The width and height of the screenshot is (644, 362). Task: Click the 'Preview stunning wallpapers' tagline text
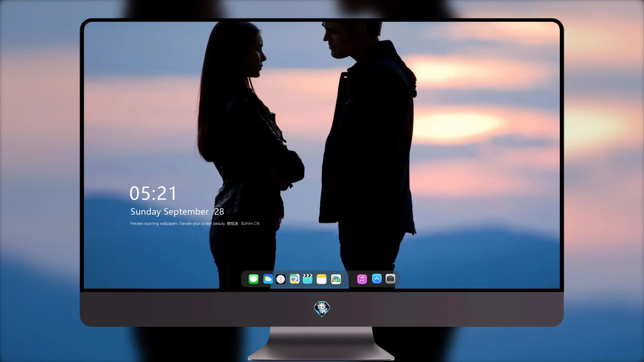(195, 223)
